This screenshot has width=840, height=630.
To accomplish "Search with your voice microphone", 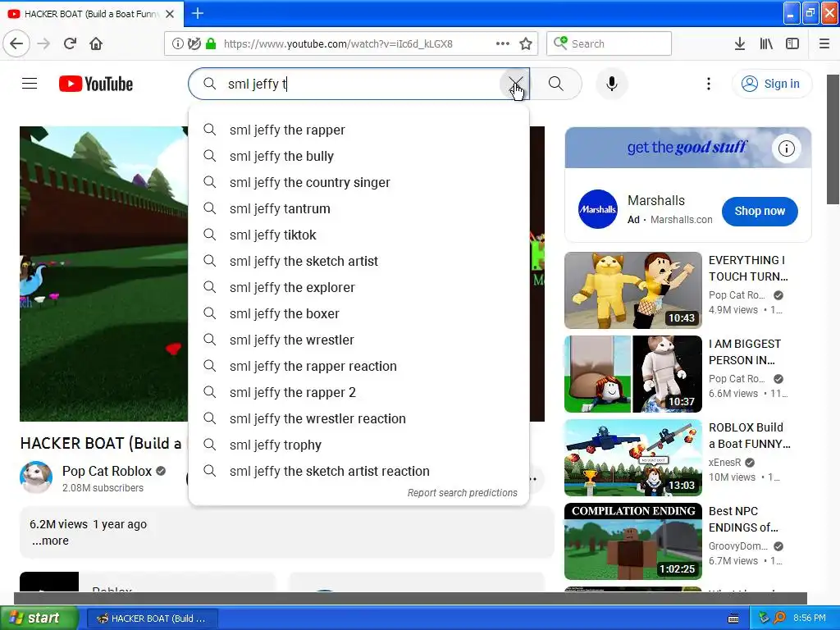I will 612,84.
